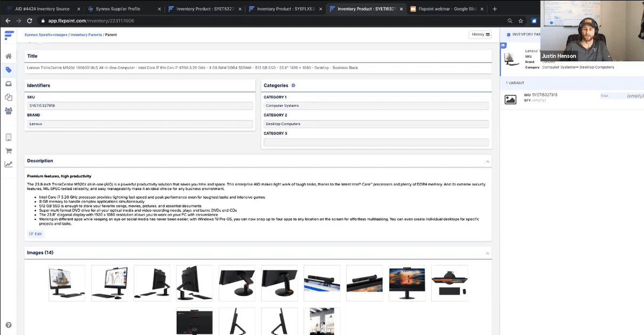The width and height of the screenshot is (644, 335).
Task: Open the webcam close-up thumbnail on blue screen
Action: pyautogui.click(x=322, y=283)
